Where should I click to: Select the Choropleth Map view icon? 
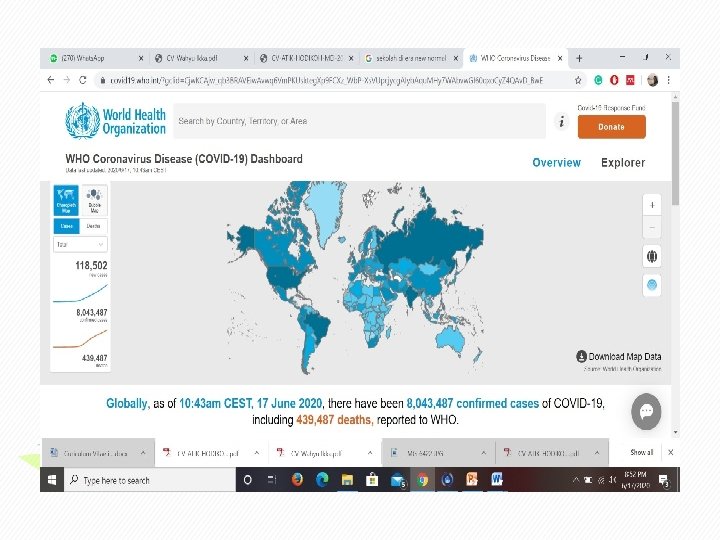tap(66, 200)
